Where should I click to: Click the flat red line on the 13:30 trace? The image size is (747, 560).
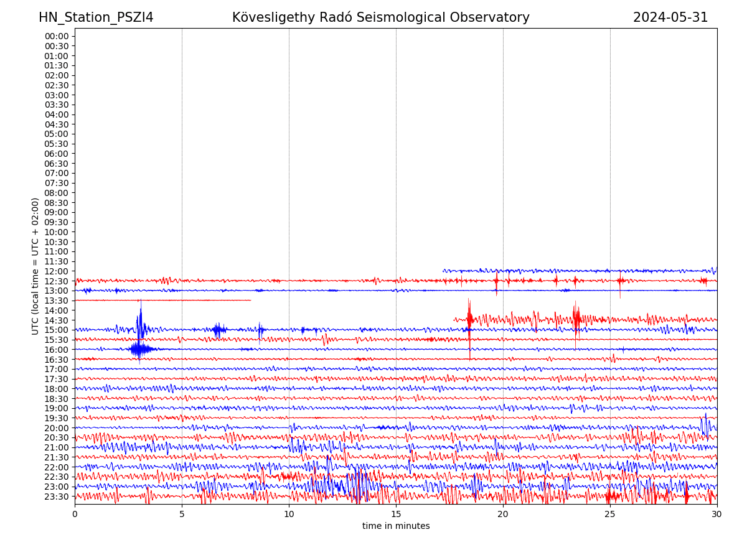pos(162,301)
